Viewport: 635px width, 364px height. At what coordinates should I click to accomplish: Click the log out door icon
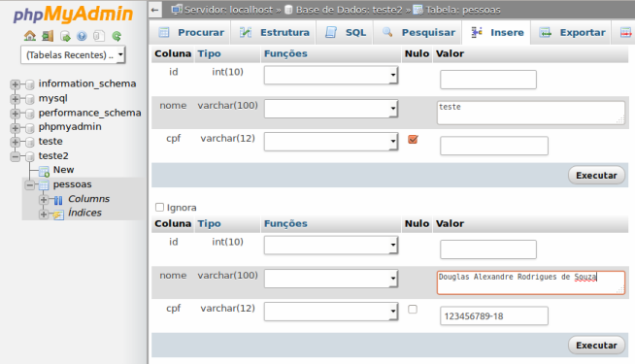point(48,36)
